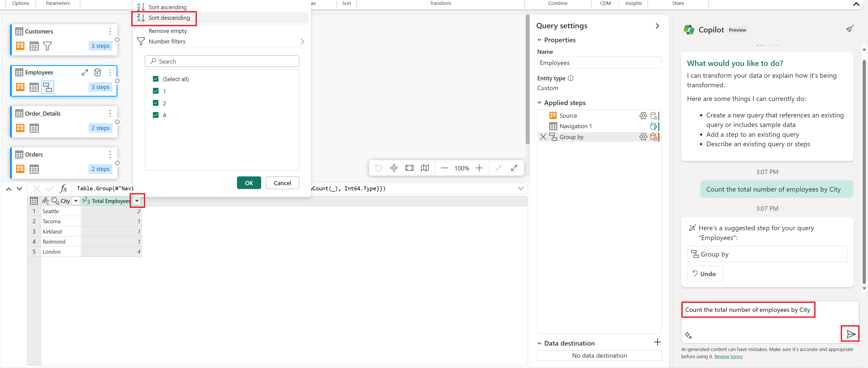Uncheck the value 2 in filter list
The image size is (868, 368).
pos(156,103)
